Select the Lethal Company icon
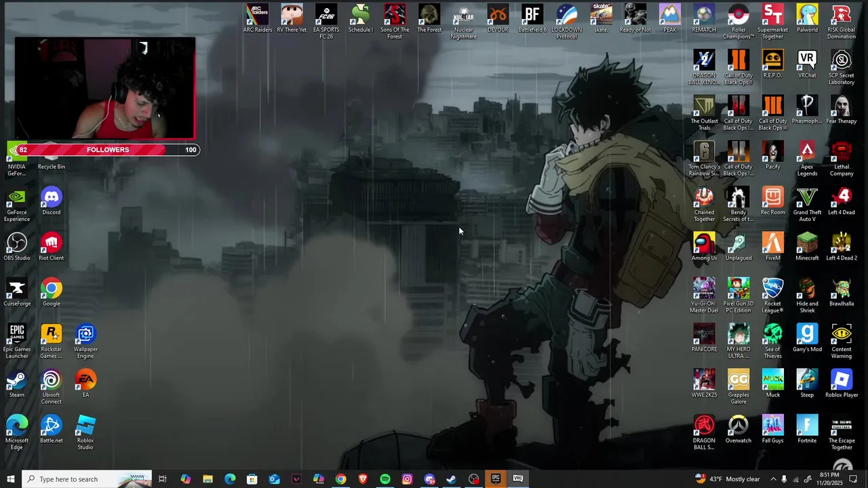The width and height of the screenshot is (868, 488). (842, 158)
